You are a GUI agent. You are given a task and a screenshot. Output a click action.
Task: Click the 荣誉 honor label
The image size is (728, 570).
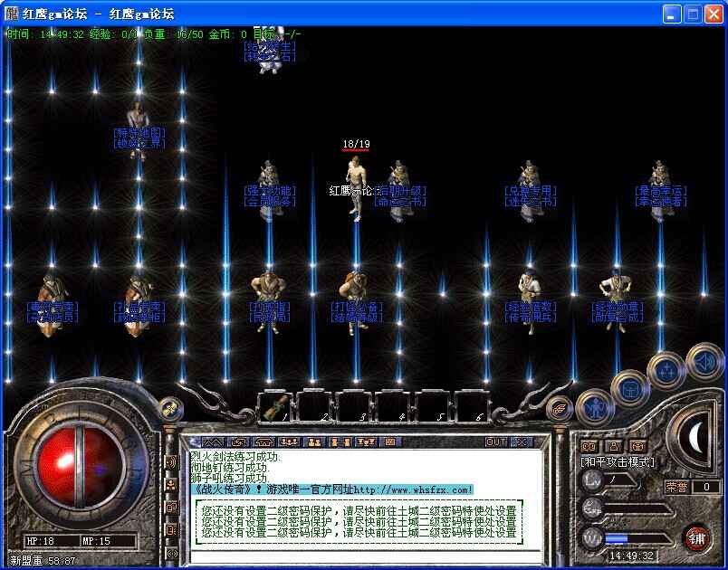[676, 487]
